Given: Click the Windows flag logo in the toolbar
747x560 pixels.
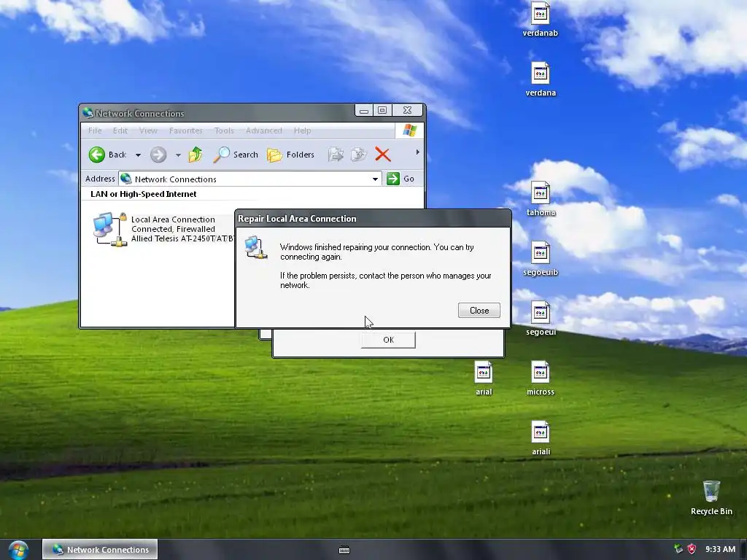Looking at the screenshot, I should tap(409, 131).
